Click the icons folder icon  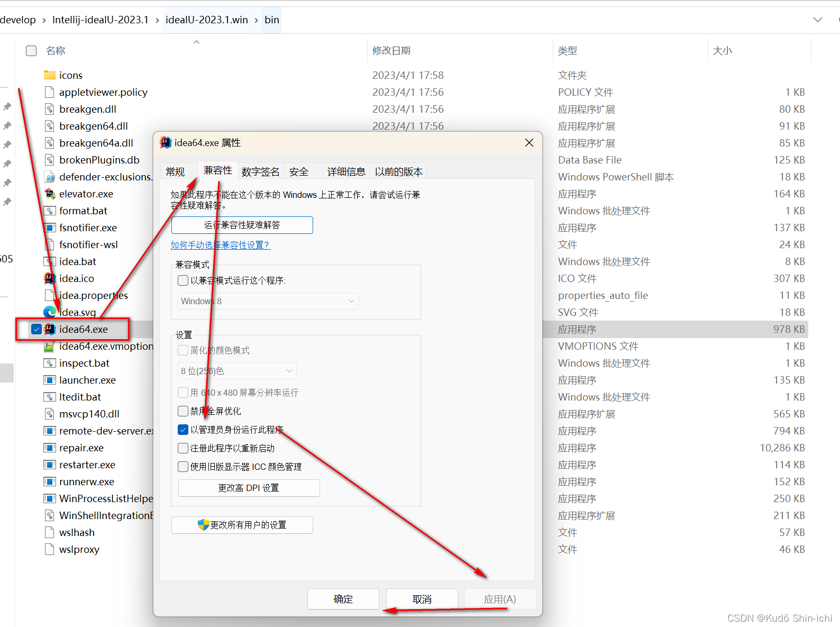coord(50,75)
